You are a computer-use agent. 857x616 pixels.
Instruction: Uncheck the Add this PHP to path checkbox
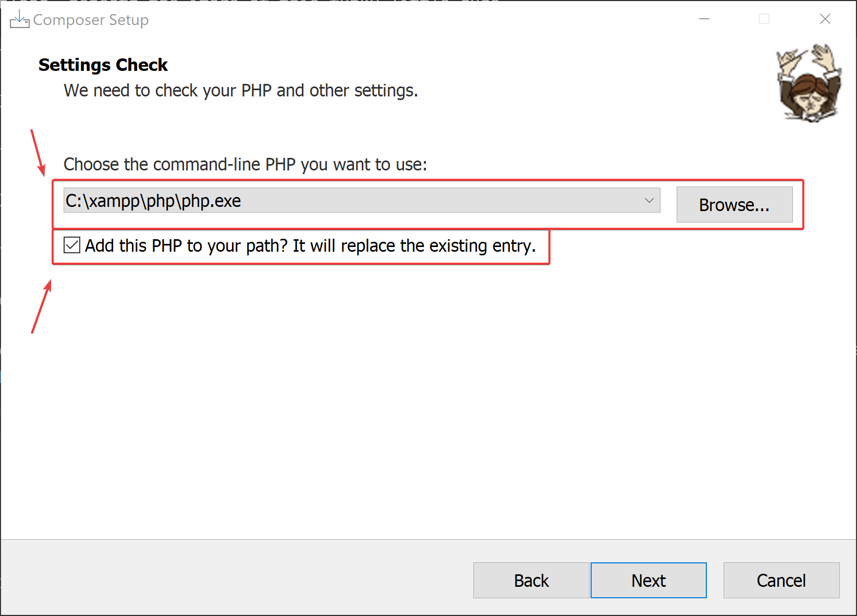click(x=72, y=245)
